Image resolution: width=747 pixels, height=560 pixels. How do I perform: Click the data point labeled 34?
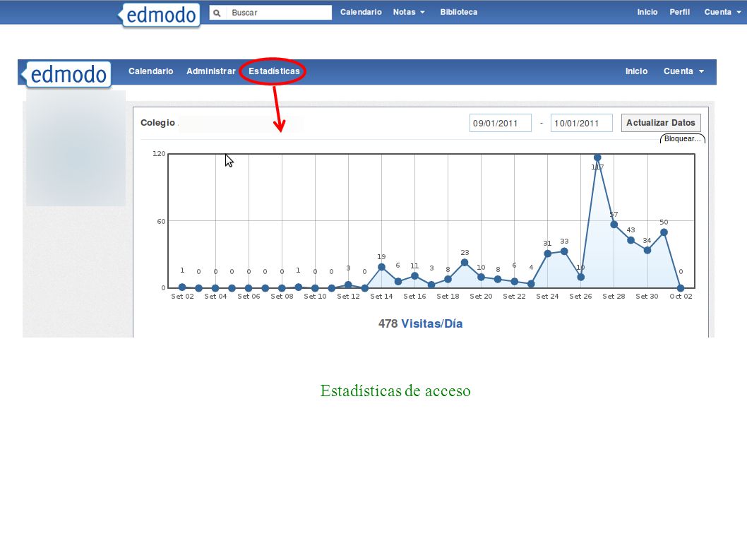647,250
